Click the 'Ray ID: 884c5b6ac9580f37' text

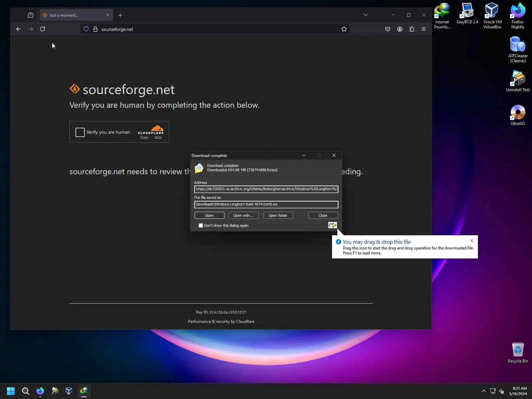(x=221, y=312)
